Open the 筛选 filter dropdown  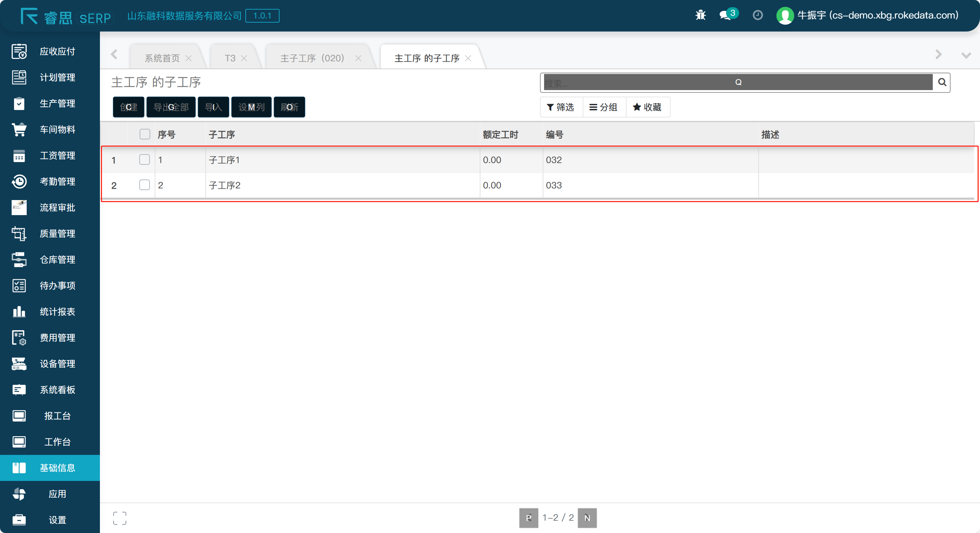click(561, 107)
